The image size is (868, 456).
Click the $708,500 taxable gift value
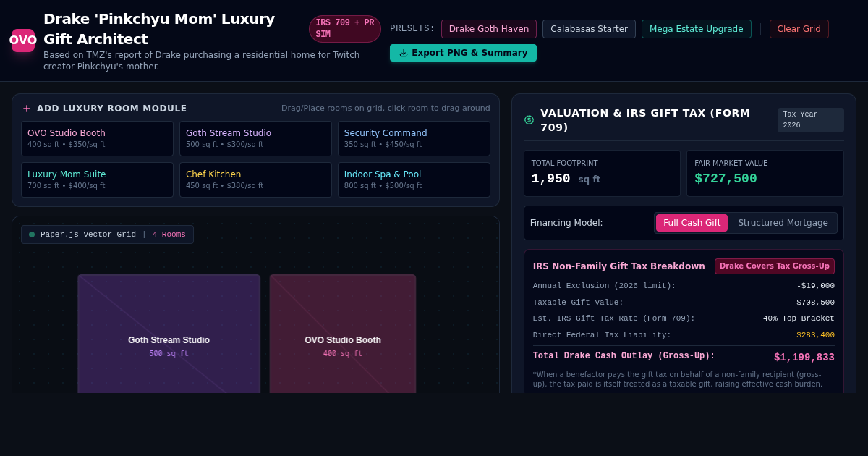[815, 303]
